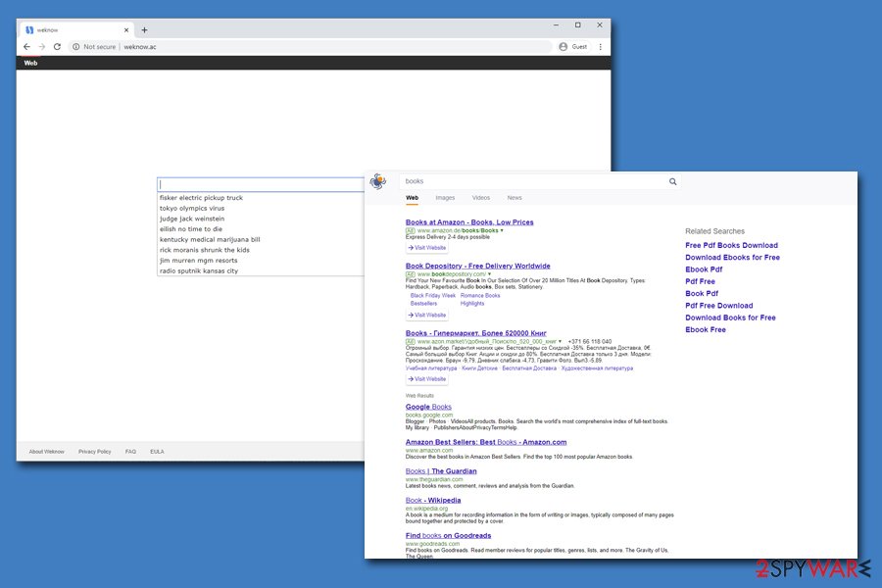Click the browser back arrow
The height and width of the screenshot is (588, 882).
[26, 47]
